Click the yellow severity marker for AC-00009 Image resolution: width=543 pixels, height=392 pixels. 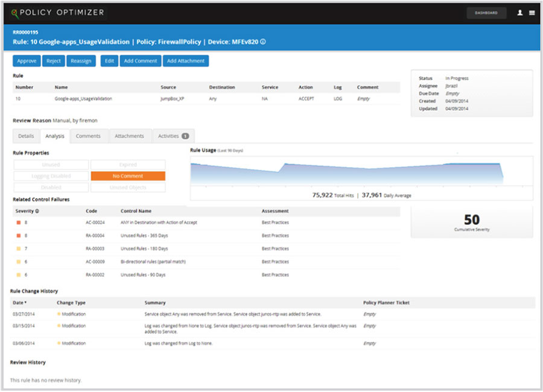[19, 262]
